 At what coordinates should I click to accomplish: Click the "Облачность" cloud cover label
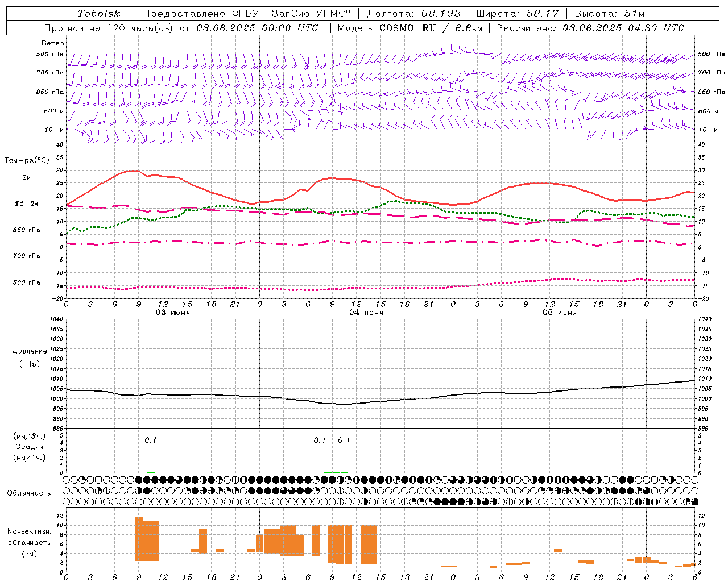[x=29, y=493]
